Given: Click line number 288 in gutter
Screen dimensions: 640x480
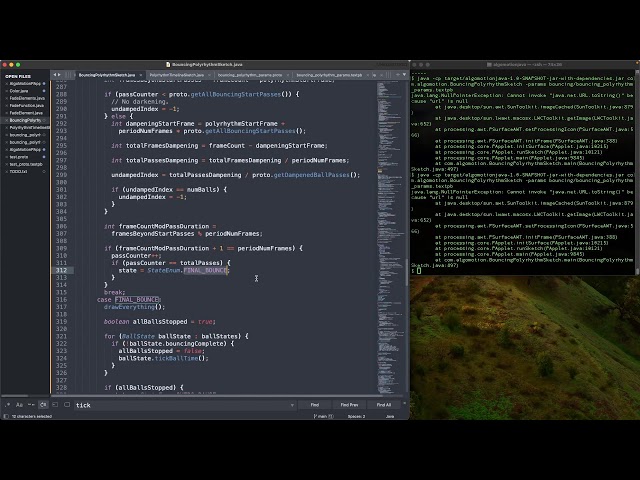Looking at the screenshot, I should tap(62, 94).
